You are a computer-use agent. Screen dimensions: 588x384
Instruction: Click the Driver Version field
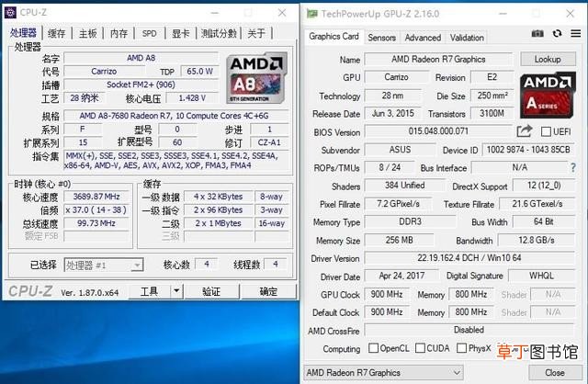click(x=469, y=258)
